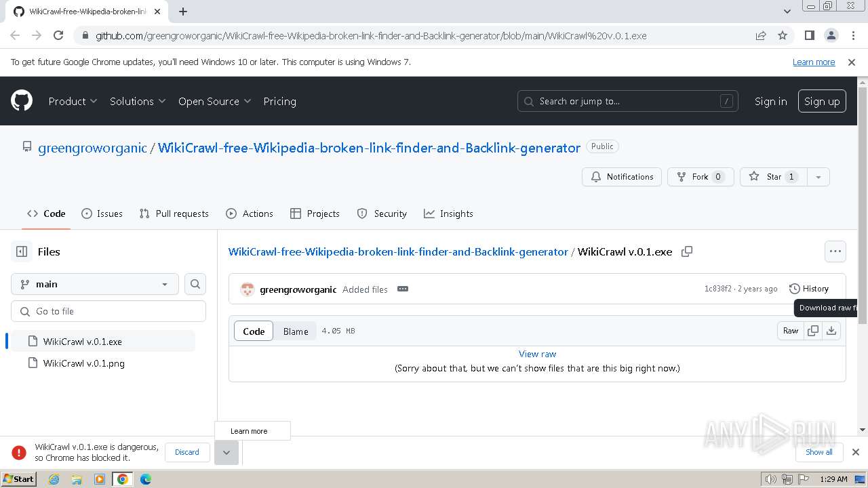The width and height of the screenshot is (868, 488).
Task: Fork the repository
Action: (x=701, y=177)
